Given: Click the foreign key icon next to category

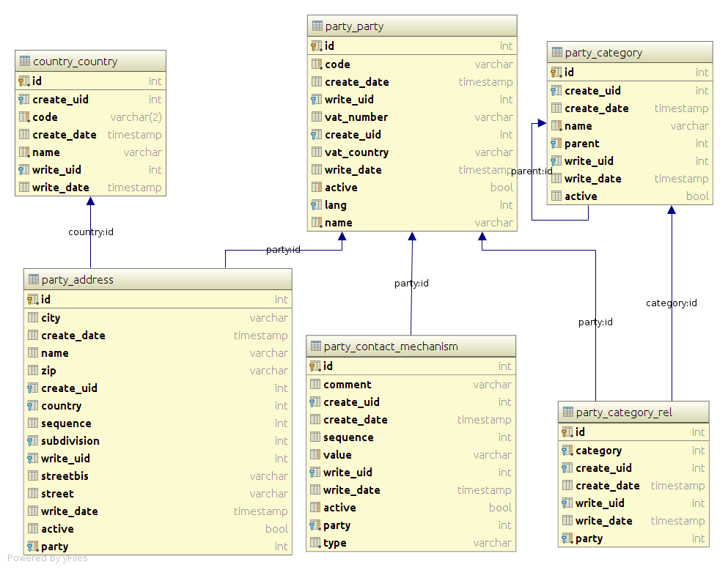Looking at the screenshot, I should coord(567,451).
